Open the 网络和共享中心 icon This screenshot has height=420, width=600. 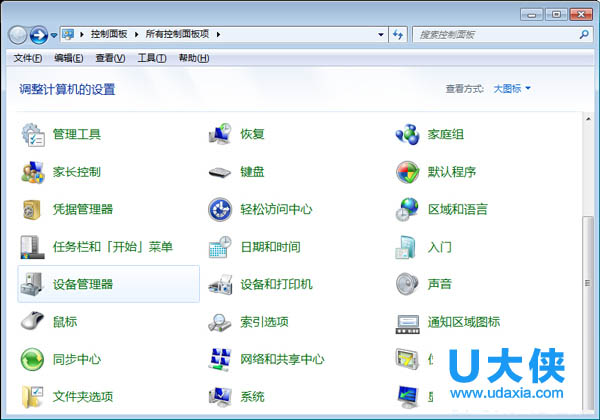point(221,359)
